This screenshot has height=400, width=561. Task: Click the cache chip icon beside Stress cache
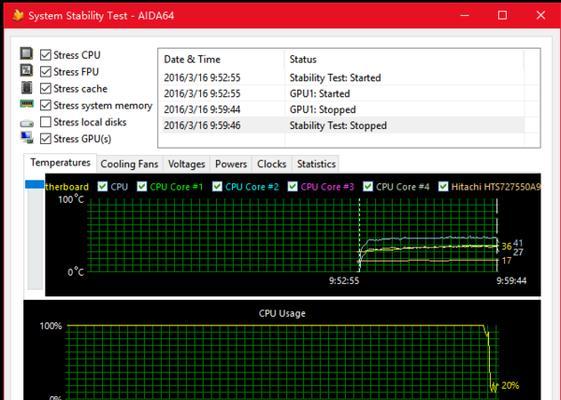[x=26, y=87]
